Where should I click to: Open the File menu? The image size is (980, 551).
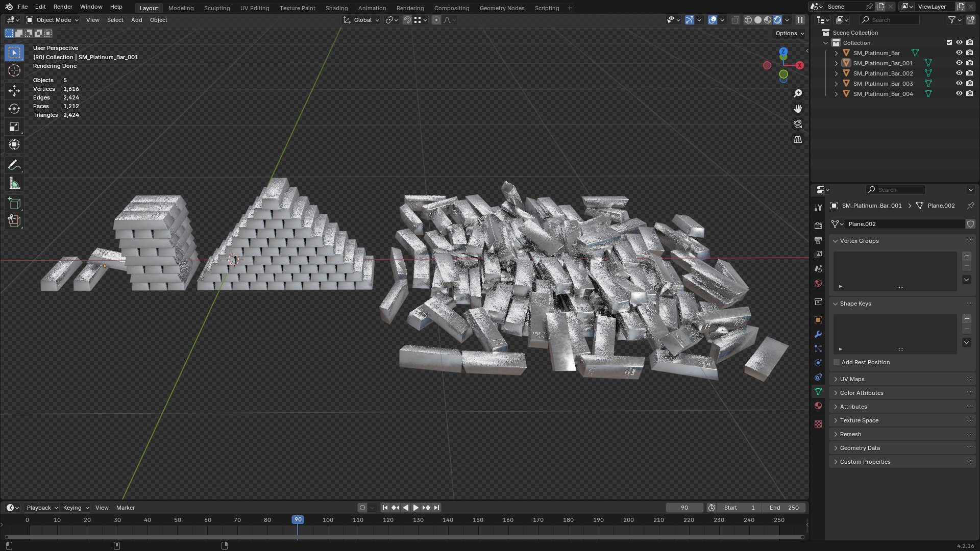coord(22,7)
